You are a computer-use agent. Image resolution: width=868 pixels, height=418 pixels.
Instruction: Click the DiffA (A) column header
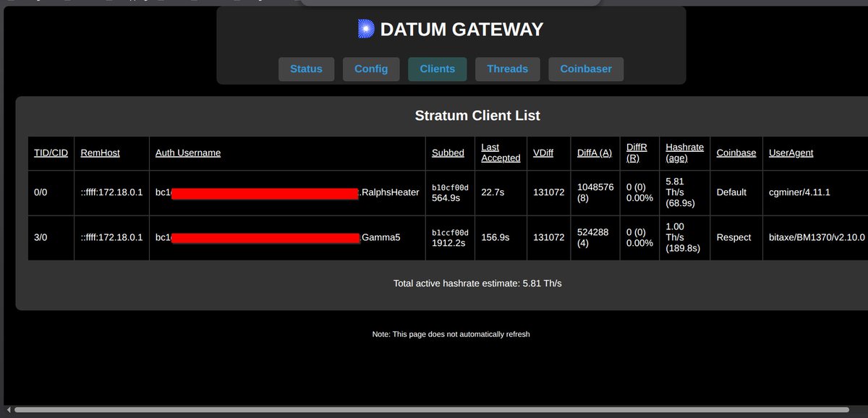click(x=595, y=153)
